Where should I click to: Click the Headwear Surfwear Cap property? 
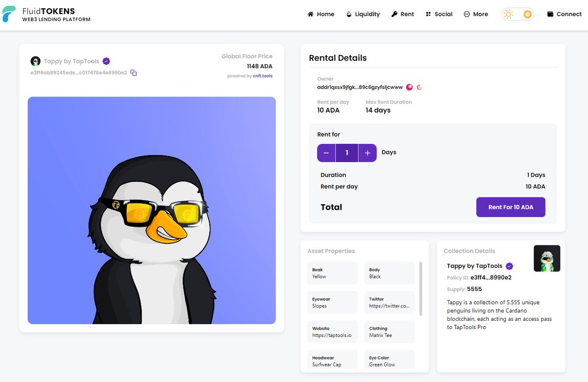[333, 359]
